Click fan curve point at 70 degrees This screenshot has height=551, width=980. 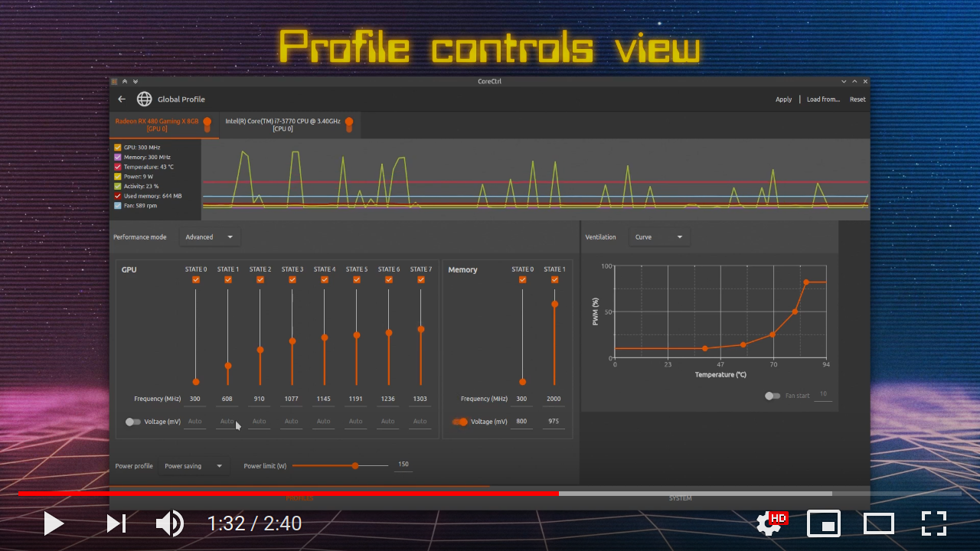(772, 334)
